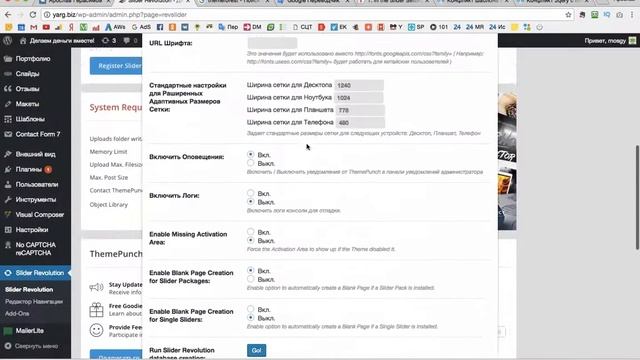Screen dimensions: 640x360
Task: Edit Ширина сетки для Телефона value
Action: coord(360,122)
